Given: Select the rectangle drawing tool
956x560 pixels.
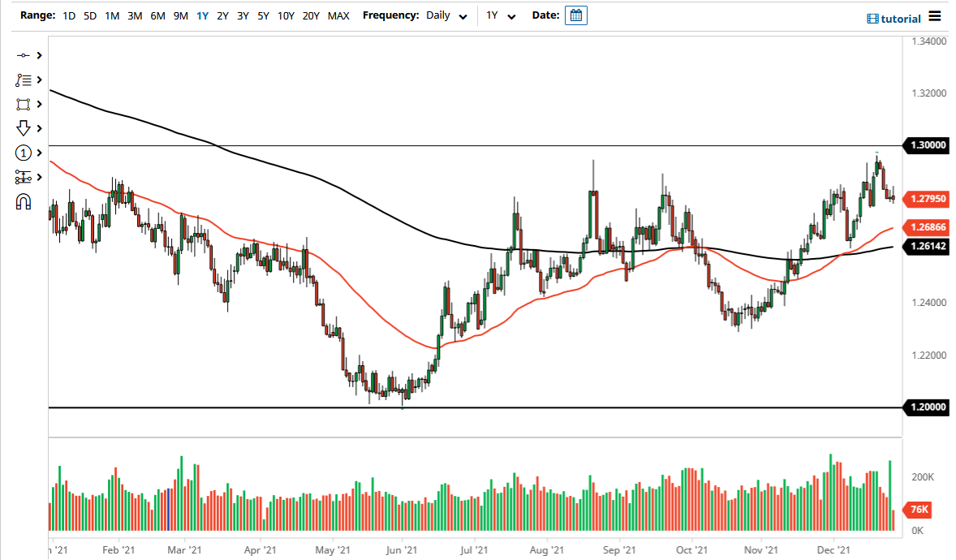Looking at the screenshot, I should (24, 104).
